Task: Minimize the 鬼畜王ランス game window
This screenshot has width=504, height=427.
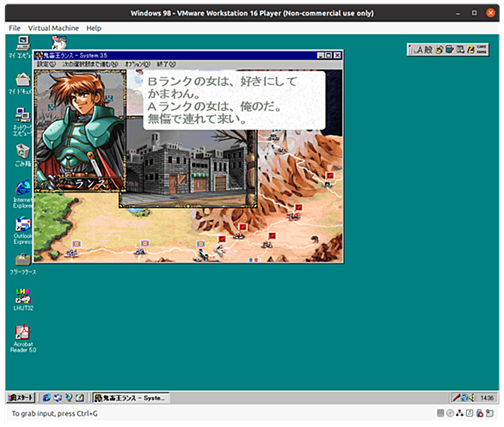Action: 321,56
